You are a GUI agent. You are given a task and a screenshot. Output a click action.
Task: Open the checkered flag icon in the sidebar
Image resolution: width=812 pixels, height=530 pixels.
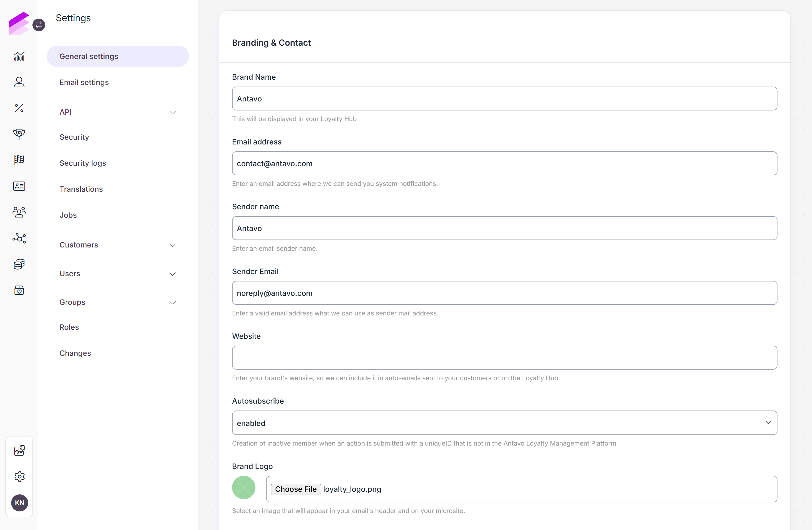tap(19, 160)
